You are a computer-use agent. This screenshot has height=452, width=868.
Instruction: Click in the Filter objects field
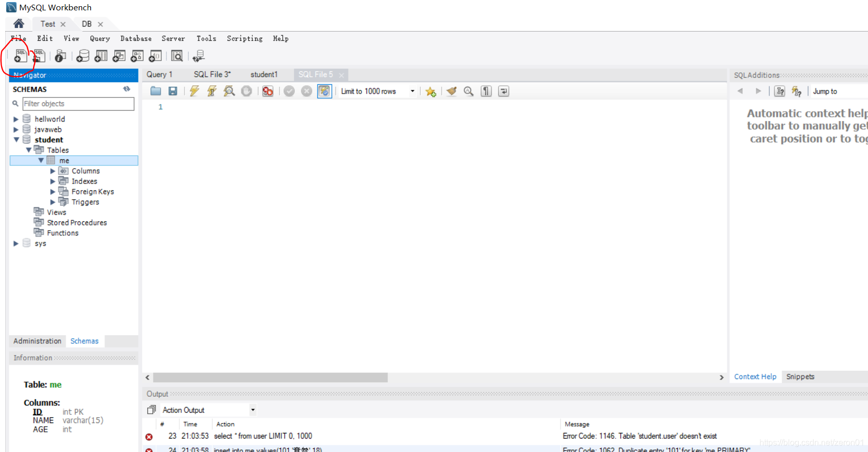(78, 103)
